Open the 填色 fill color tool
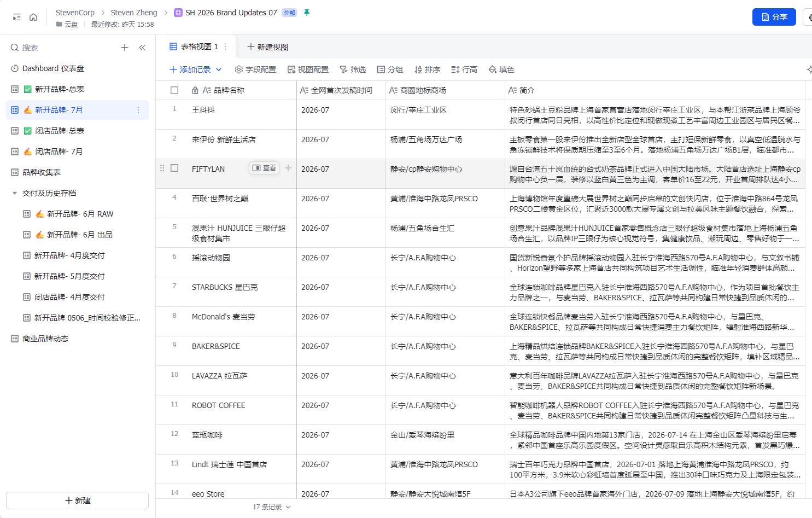The height and width of the screenshot is (518, 812). [501, 69]
